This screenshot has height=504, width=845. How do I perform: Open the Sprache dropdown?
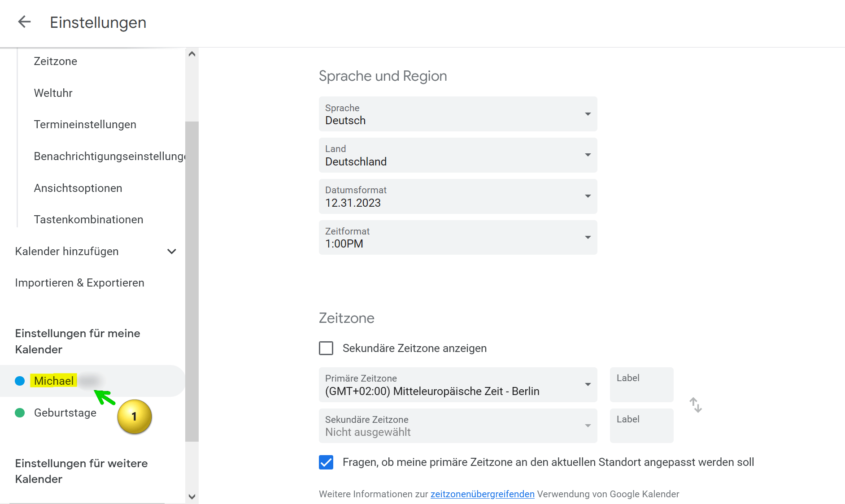458,114
